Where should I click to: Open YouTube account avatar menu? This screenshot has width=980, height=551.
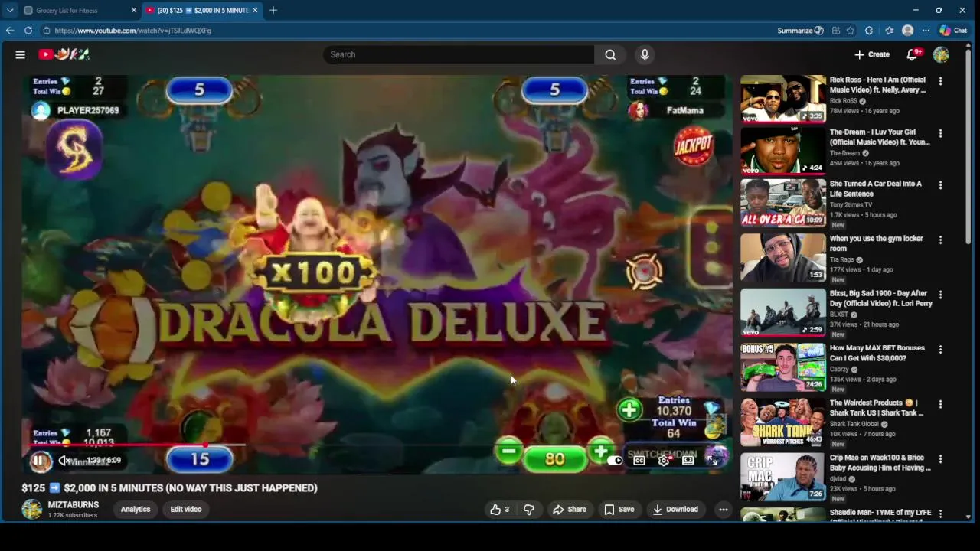point(941,54)
